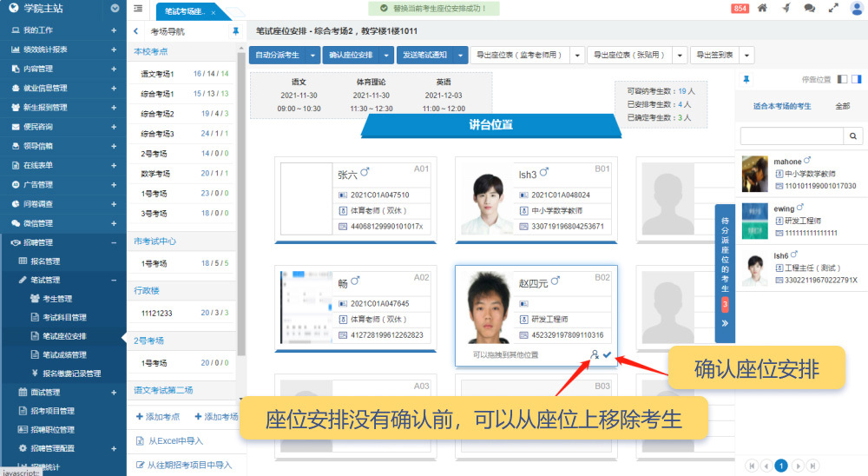Pin the 考场导航 panel
Image resolution: width=868 pixels, height=476 pixels.
pyautogui.click(x=235, y=31)
